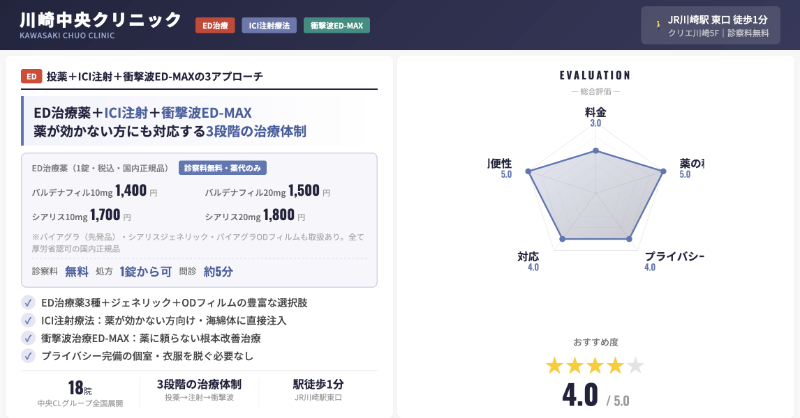Click the checkmark beside 衝撃波治療ED-MAX feature
800x418 pixels.
point(28,338)
